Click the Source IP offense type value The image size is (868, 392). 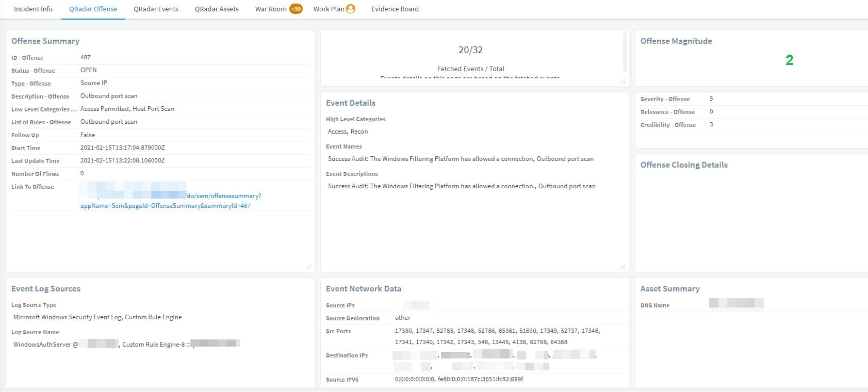click(x=94, y=83)
